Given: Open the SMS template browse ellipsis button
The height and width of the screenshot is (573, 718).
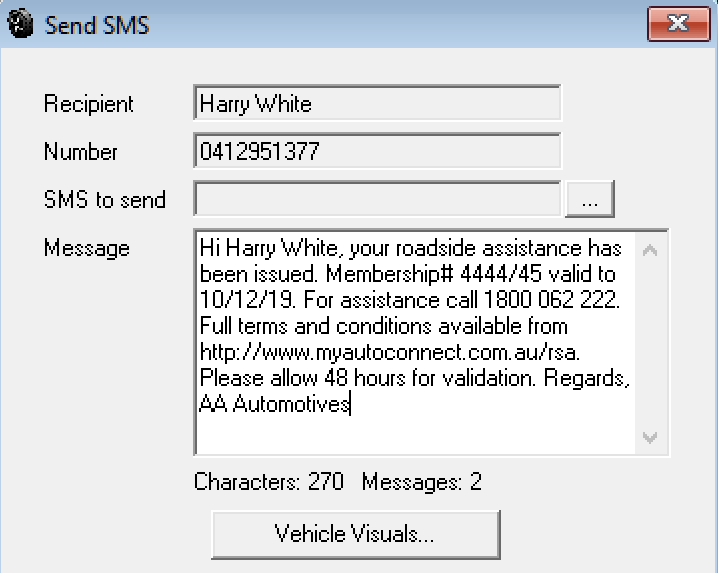Looking at the screenshot, I should 590,200.
